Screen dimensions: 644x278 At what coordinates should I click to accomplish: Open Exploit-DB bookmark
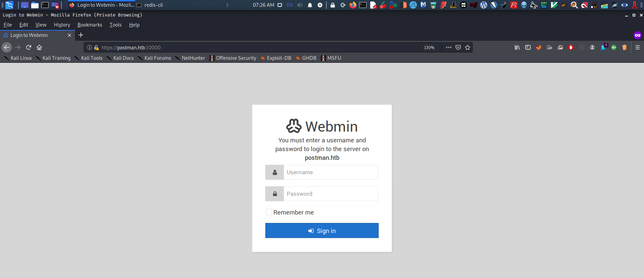point(276,58)
